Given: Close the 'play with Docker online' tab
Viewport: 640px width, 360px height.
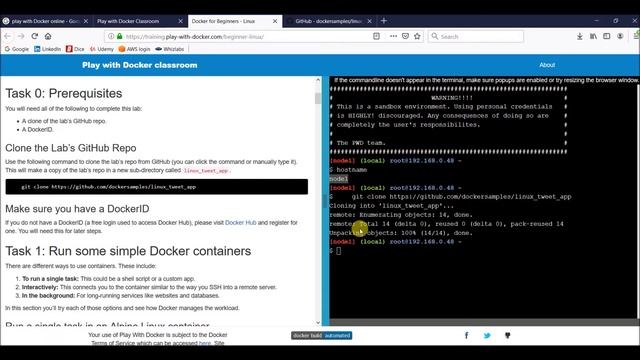Looking at the screenshot, I should (86, 21).
